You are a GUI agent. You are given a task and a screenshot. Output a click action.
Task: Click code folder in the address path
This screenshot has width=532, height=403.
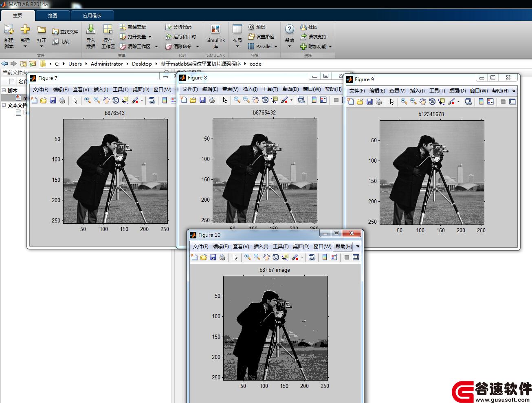(x=255, y=64)
